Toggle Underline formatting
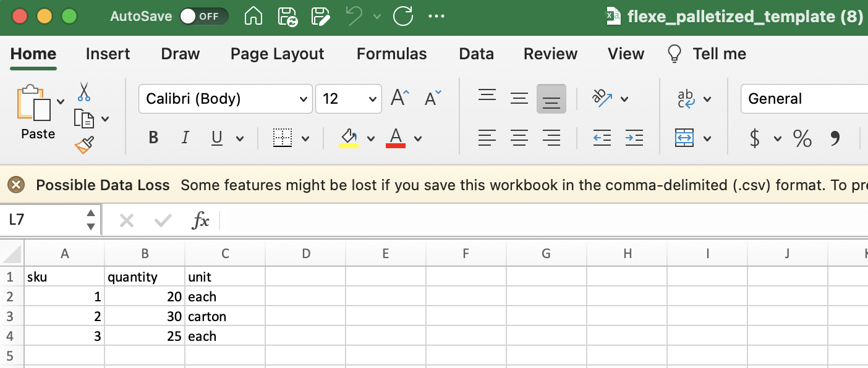Screen dimensions: 868x368 [216, 138]
